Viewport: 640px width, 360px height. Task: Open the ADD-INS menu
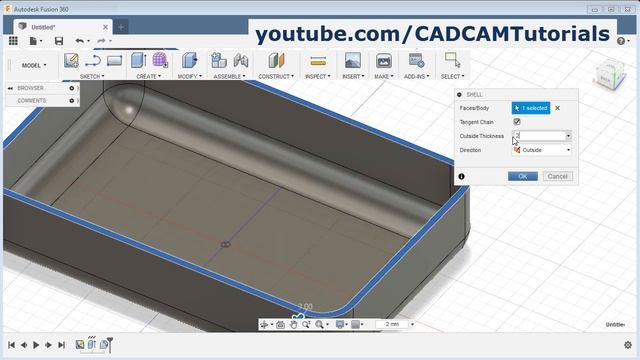(x=416, y=76)
